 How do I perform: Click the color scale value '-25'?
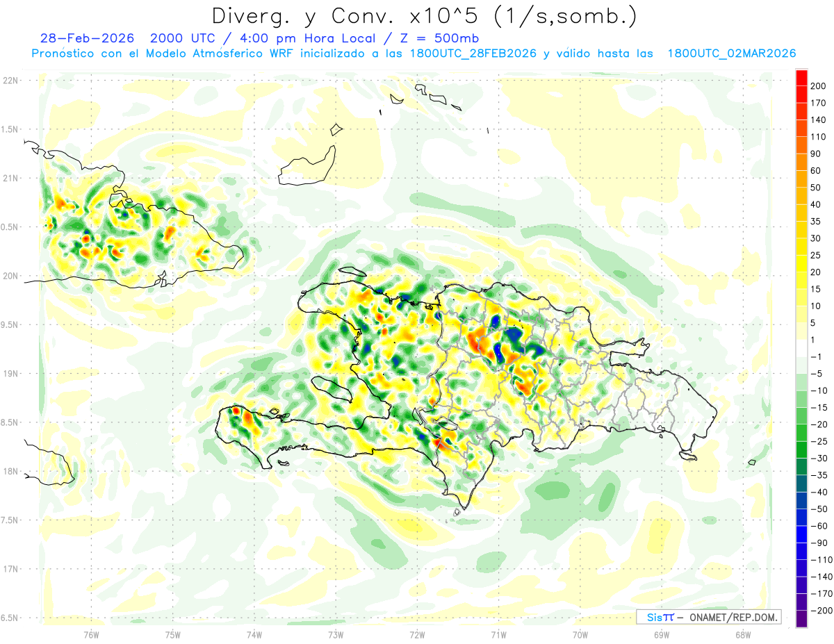[x=819, y=442]
